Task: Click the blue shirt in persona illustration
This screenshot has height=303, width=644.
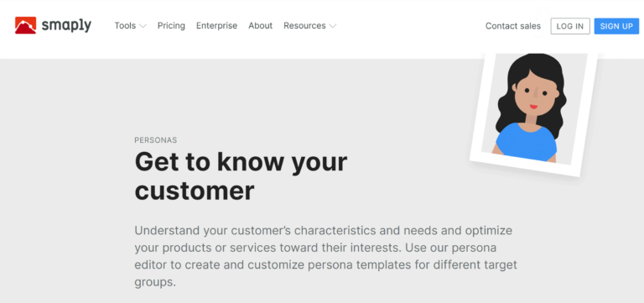Action: click(x=526, y=142)
